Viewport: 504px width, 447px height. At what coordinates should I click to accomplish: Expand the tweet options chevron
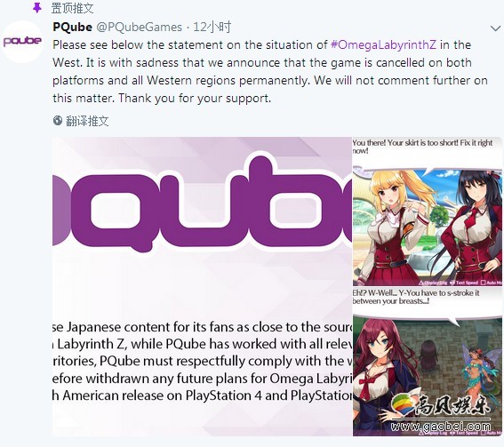pos(495,28)
